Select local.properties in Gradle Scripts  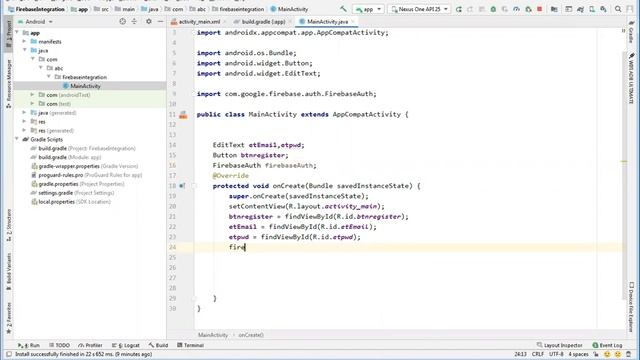(71, 202)
